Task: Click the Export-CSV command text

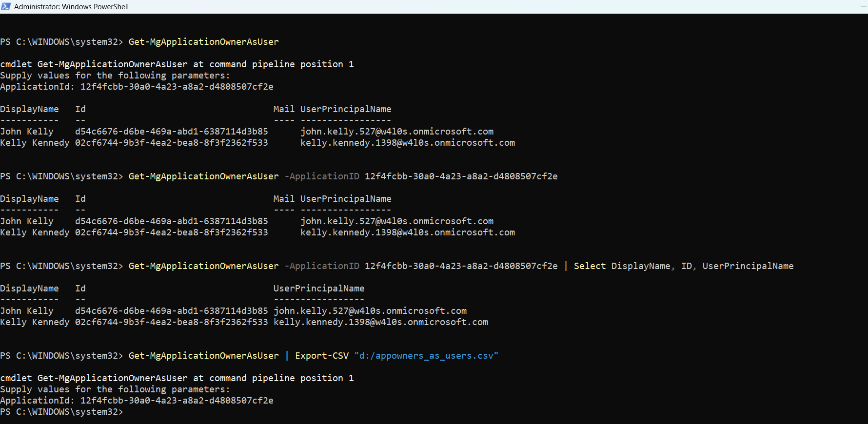Action: 321,356
